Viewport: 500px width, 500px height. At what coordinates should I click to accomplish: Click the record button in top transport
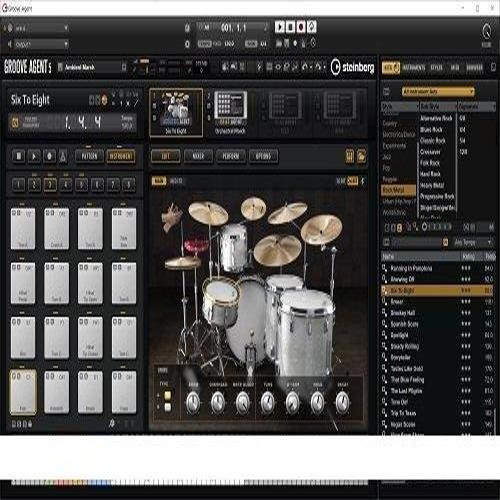[301, 27]
